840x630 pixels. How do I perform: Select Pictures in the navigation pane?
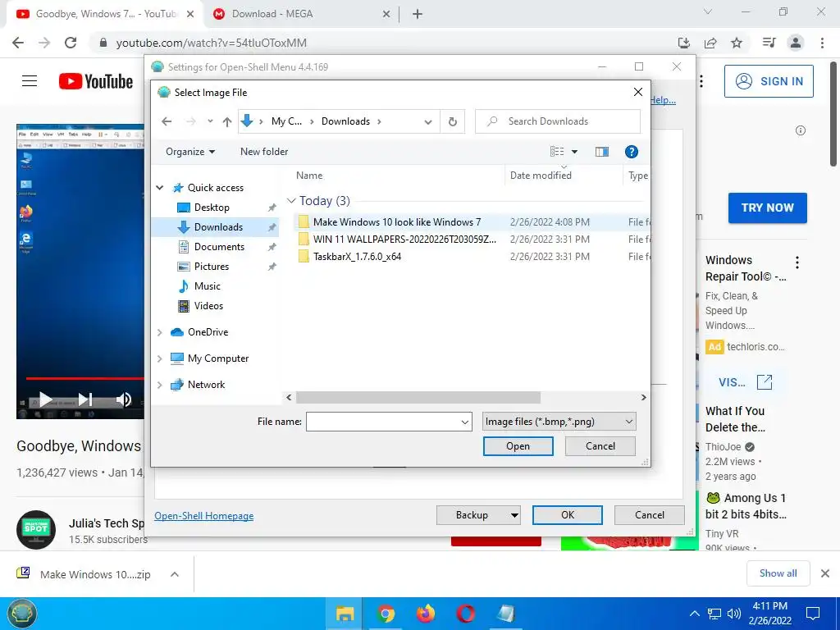(x=211, y=267)
